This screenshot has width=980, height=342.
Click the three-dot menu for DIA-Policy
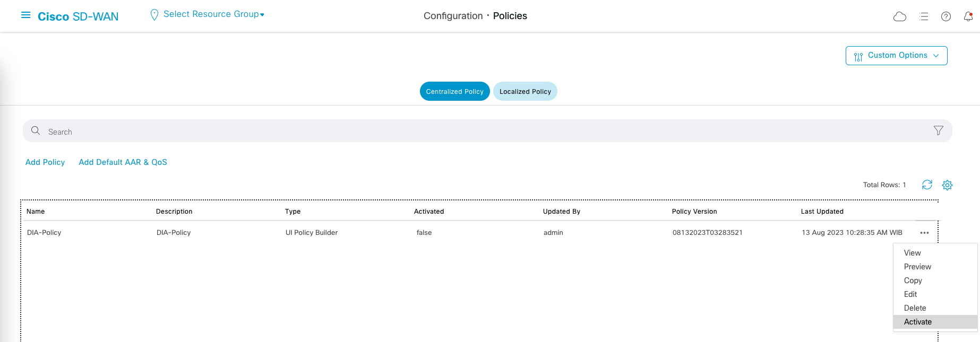(x=924, y=233)
